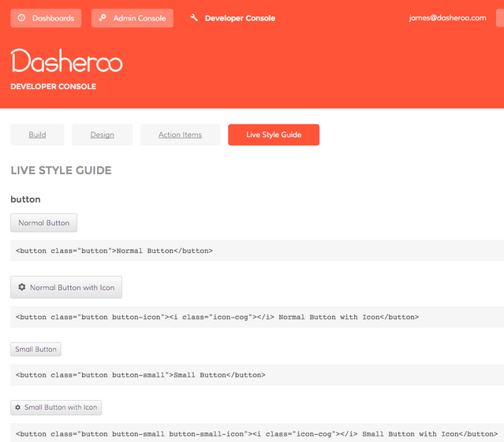Go to the Action Items tab

[x=180, y=135]
